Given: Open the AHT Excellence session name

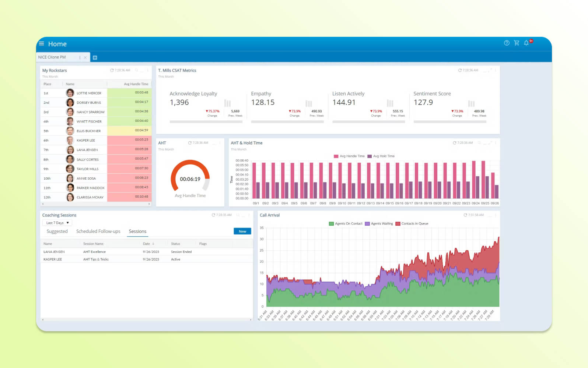Looking at the screenshot, I should [94, 252].
